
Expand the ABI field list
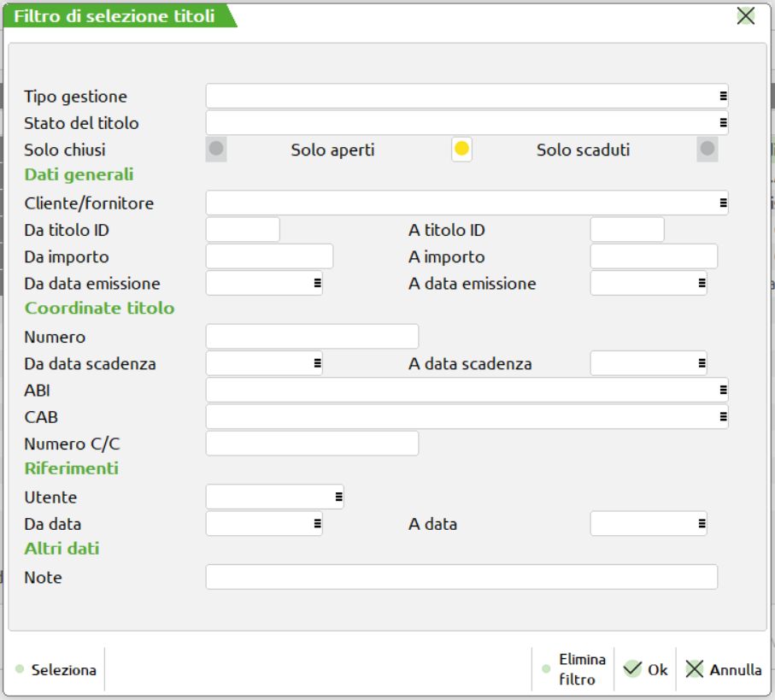point(723,390)
